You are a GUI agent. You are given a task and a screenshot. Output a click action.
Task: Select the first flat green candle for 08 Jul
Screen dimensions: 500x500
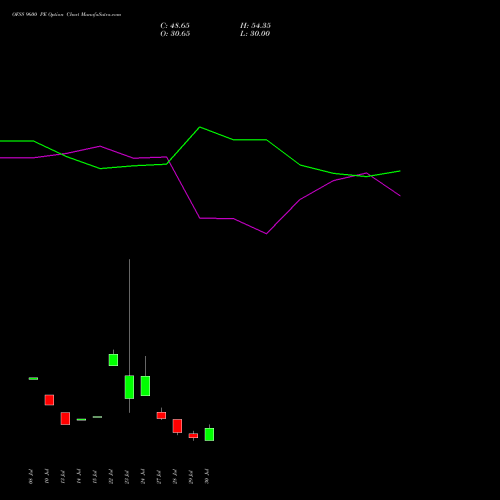[33, 378]
